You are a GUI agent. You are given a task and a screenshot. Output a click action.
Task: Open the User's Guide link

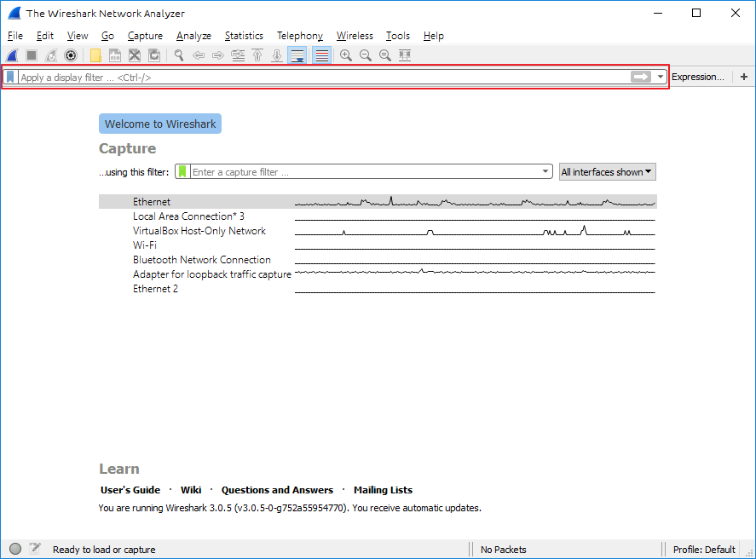(x=130, y=490)
